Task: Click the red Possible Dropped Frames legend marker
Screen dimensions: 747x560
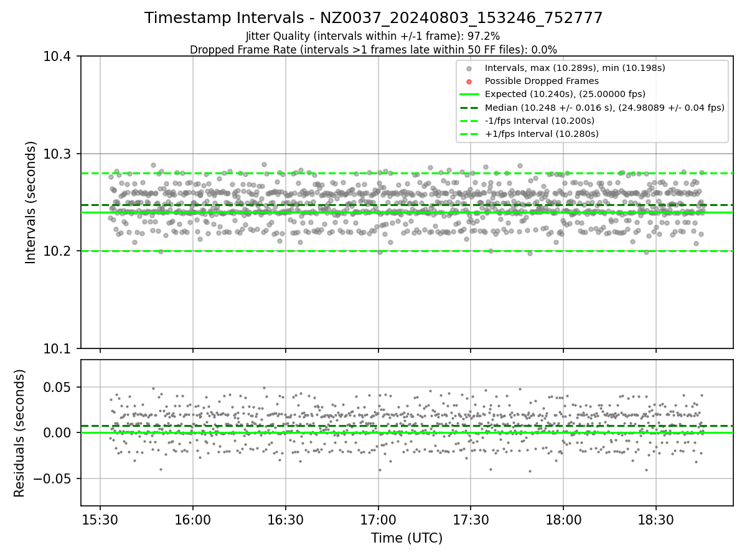Action: point(469,82)
